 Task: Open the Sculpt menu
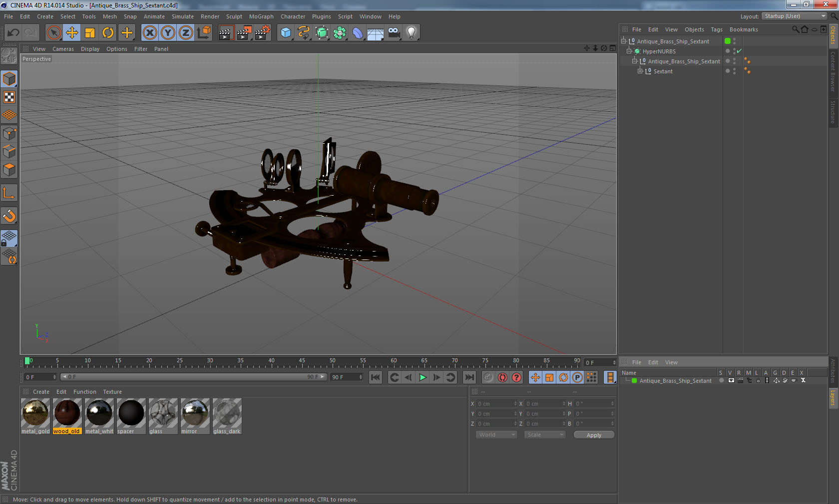(234, 16)
